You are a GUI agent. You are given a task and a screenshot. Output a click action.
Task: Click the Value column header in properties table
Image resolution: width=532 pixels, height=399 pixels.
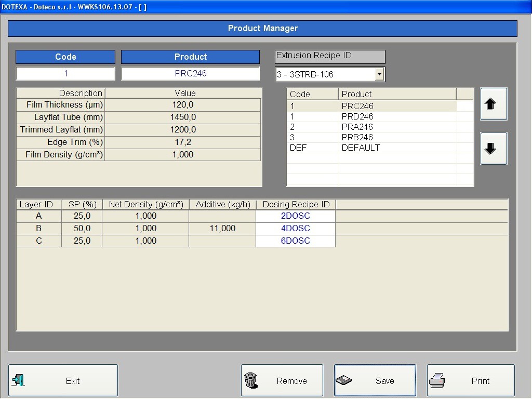(x=183, y=94)
